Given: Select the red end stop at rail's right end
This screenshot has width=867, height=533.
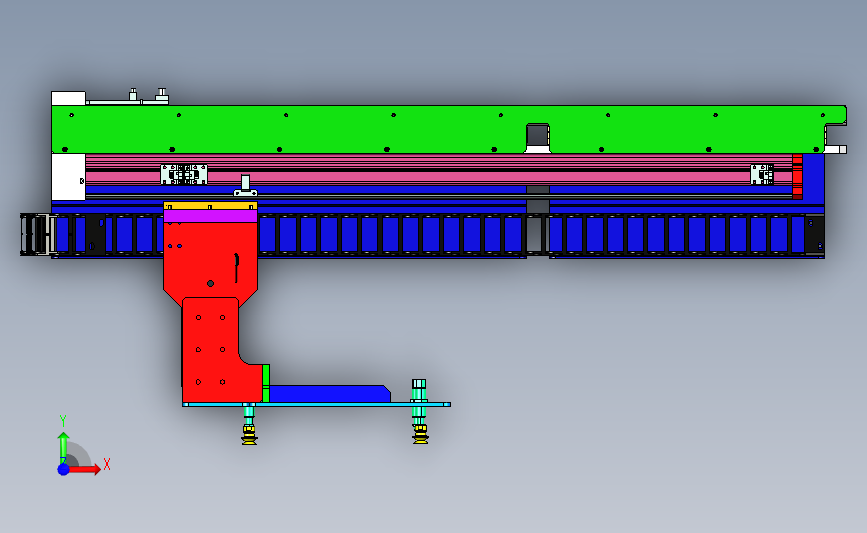Looking at the screenshot, I should click(x=797, y=176).
